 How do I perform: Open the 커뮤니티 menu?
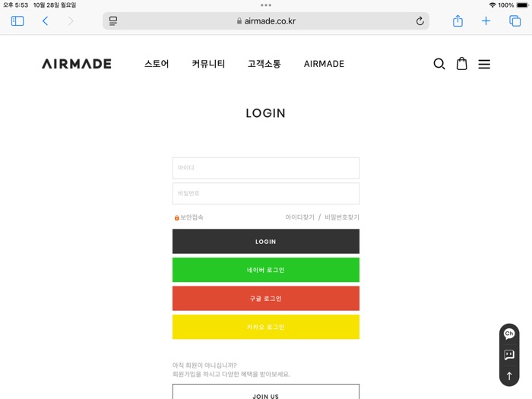[x=208, y=64]
